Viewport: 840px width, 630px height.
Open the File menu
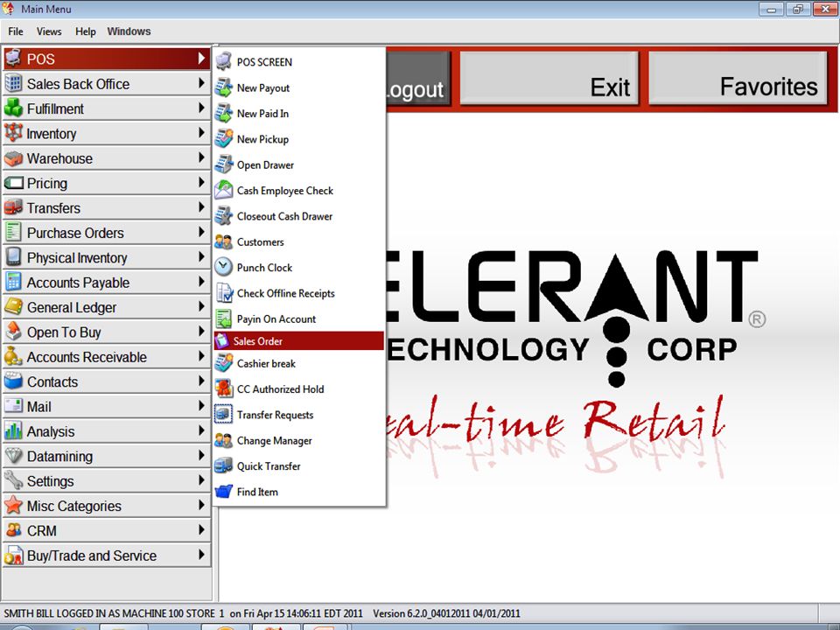point(16,31)
